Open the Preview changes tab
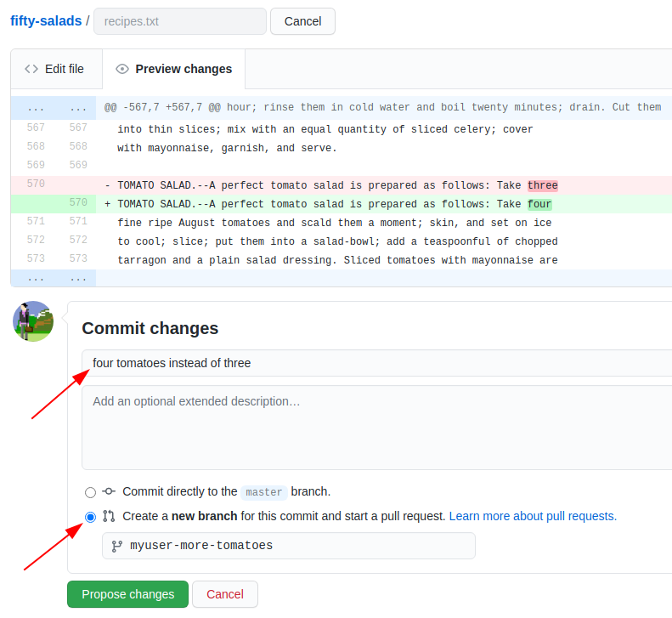This screenshot has height=618, width=672. (173, 69)
